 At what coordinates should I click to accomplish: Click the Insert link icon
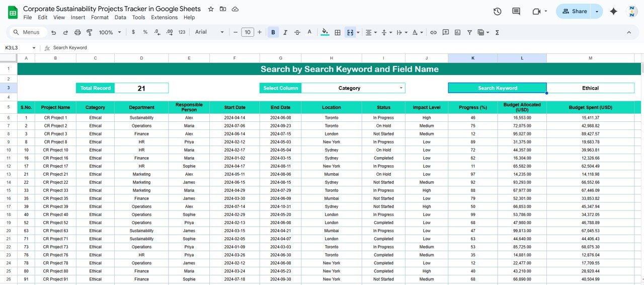(x=433, y=32)
